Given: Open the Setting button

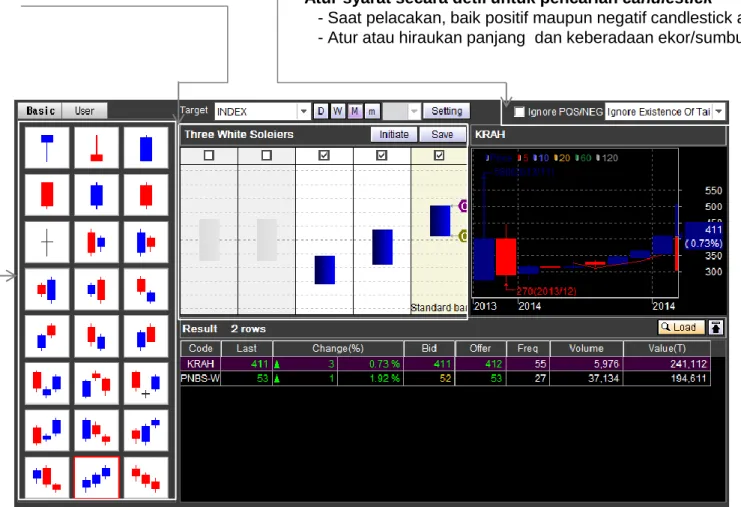Looking at the screenshot, I should 446,111.
